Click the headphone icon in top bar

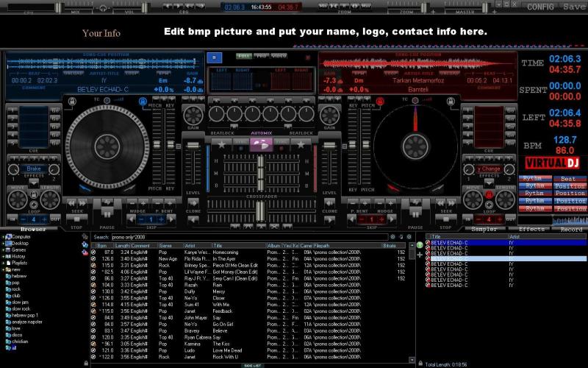pos(103,8)
